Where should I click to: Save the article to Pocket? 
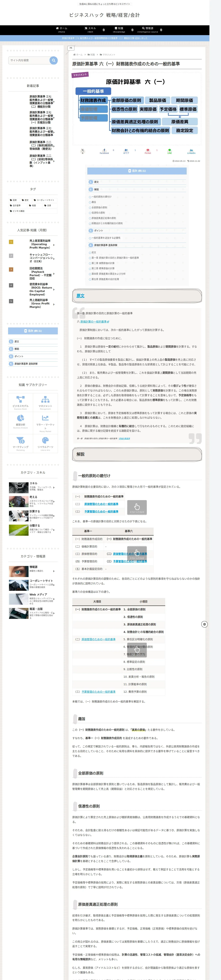pos(148,151)
